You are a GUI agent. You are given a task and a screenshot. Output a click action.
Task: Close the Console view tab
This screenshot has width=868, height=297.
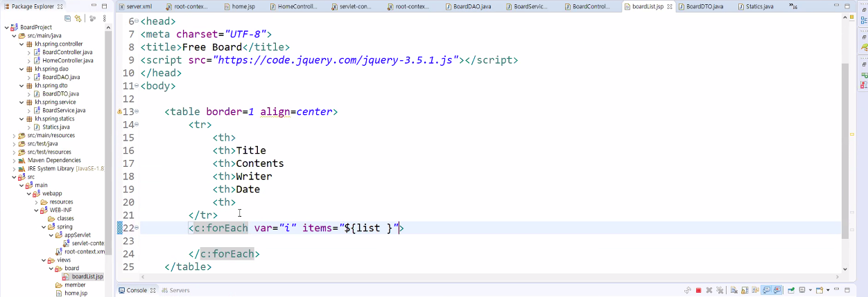154,290
